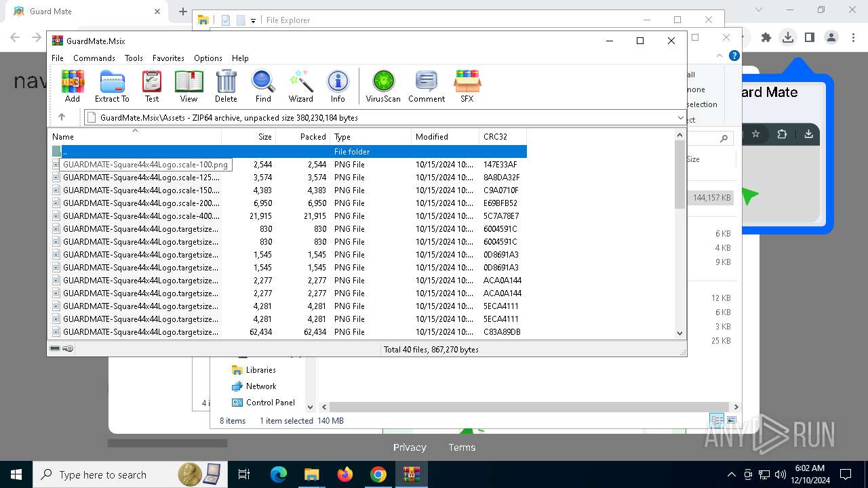
Task: Sort the list by Size column
Action: click(x=248, y=136)
